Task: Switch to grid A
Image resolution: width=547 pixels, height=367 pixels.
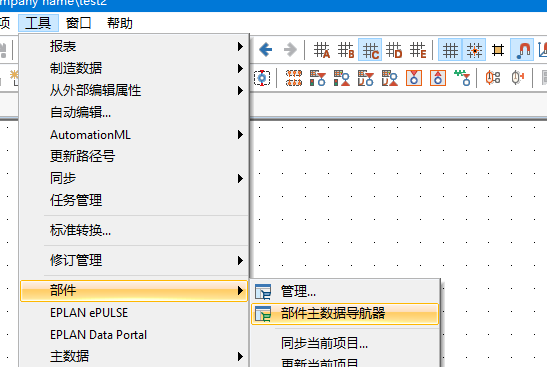Action: click(321, 50)
